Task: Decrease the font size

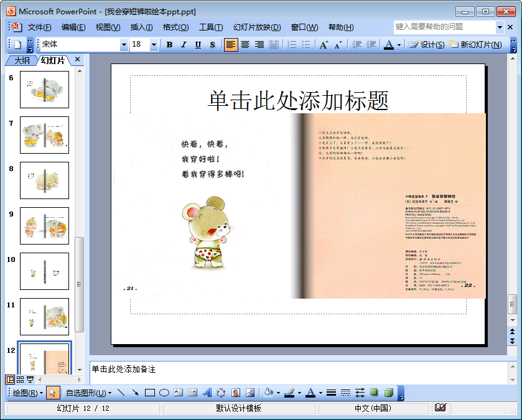Action: coord(338,45)
